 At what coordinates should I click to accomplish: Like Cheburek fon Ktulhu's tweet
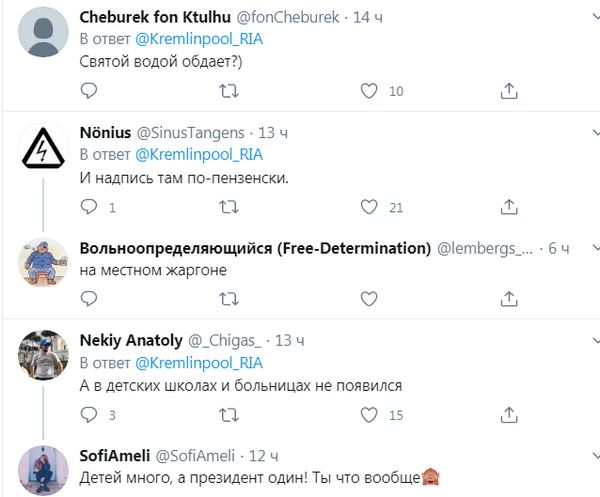coord(369,91)
